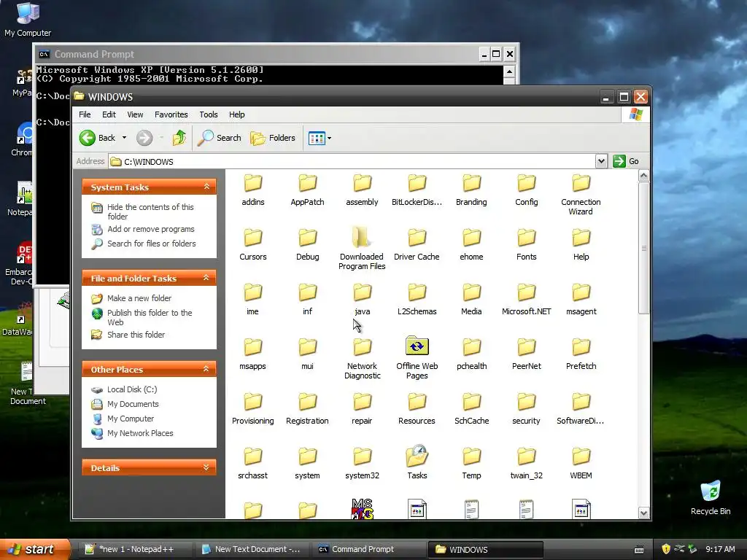
Task: Click the Command Prompt title bar icon
Action: (x=44, y=54)
